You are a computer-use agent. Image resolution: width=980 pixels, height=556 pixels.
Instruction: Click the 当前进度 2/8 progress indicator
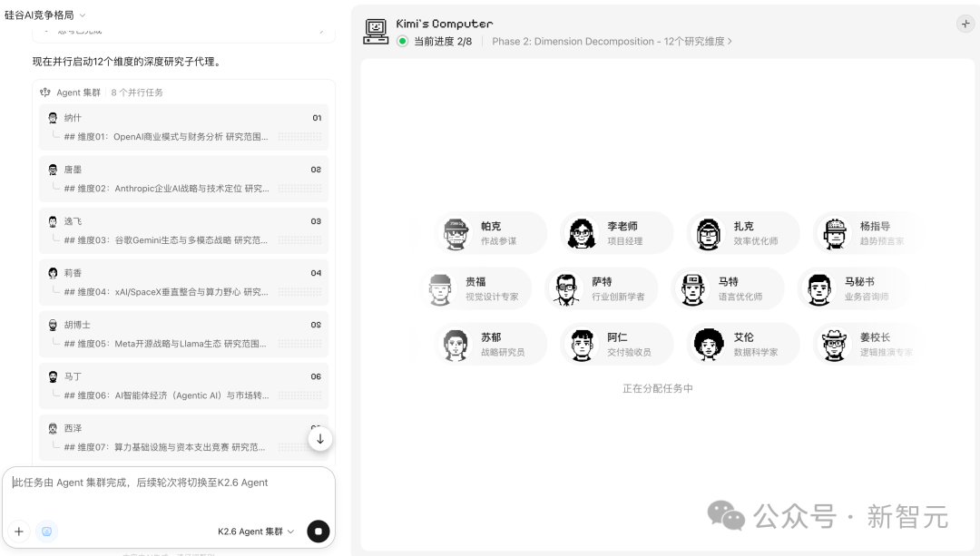click(434, 42)
